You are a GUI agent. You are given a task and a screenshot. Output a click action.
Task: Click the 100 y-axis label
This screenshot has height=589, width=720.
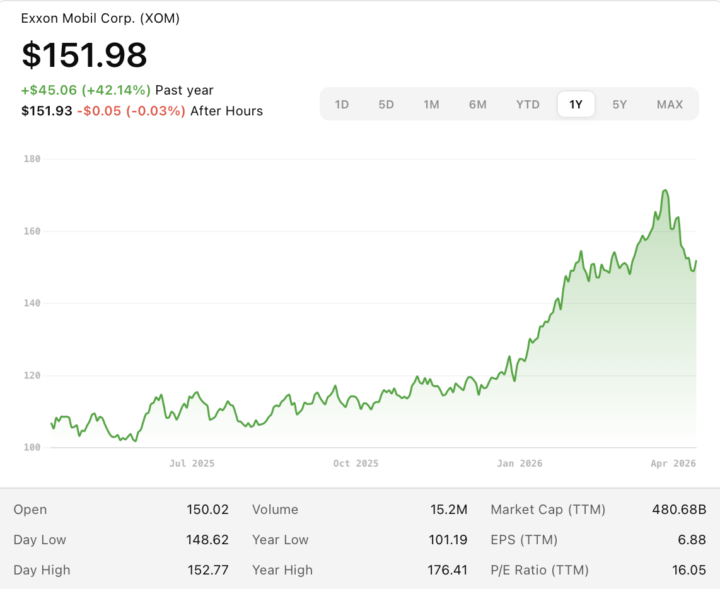point(32,447)
